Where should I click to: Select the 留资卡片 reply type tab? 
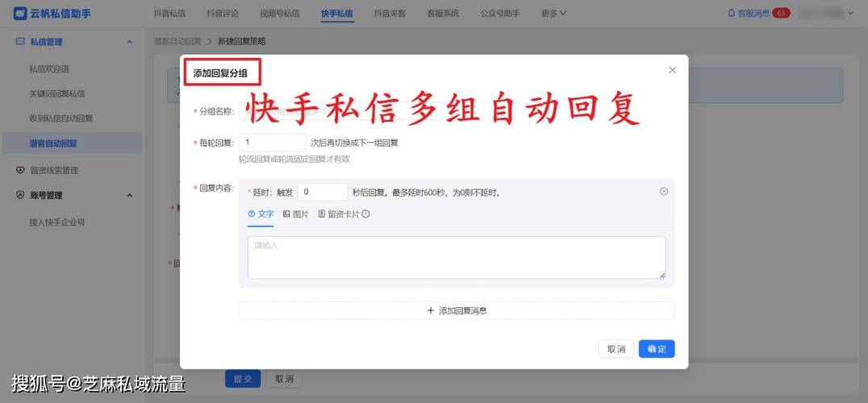339,214
